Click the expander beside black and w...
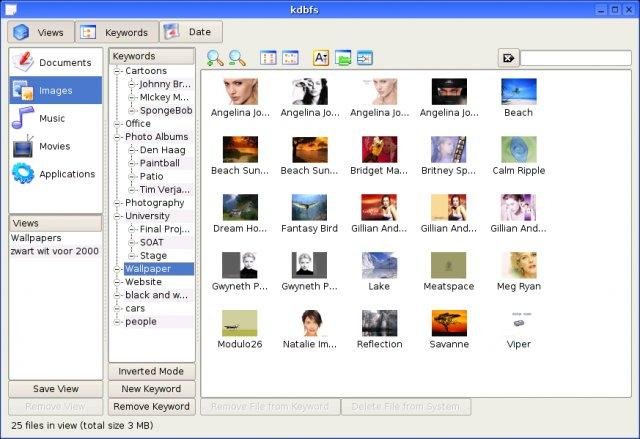The image size is (640, 439). coord(118,295)
